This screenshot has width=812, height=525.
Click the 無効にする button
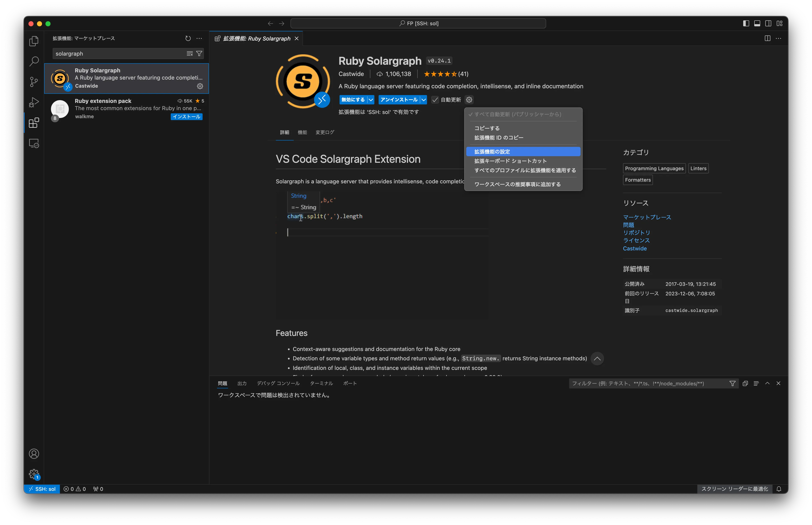click(353, 100)
